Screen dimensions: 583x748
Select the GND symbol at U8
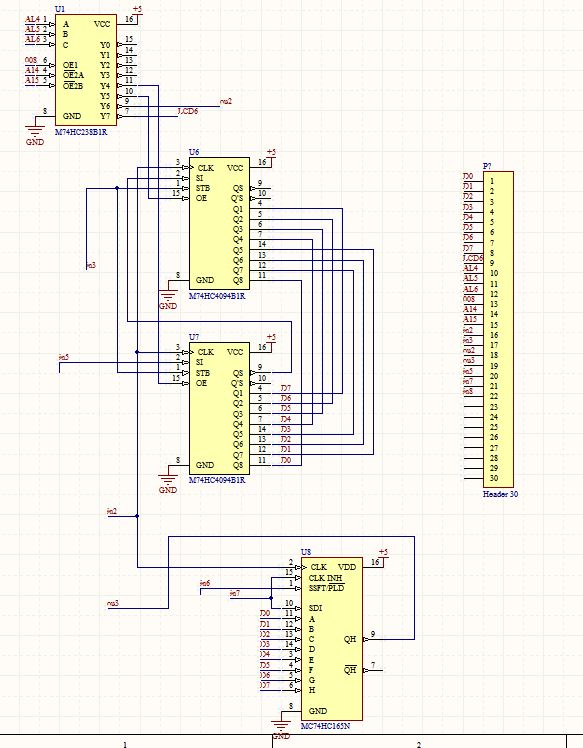point(281,729)
